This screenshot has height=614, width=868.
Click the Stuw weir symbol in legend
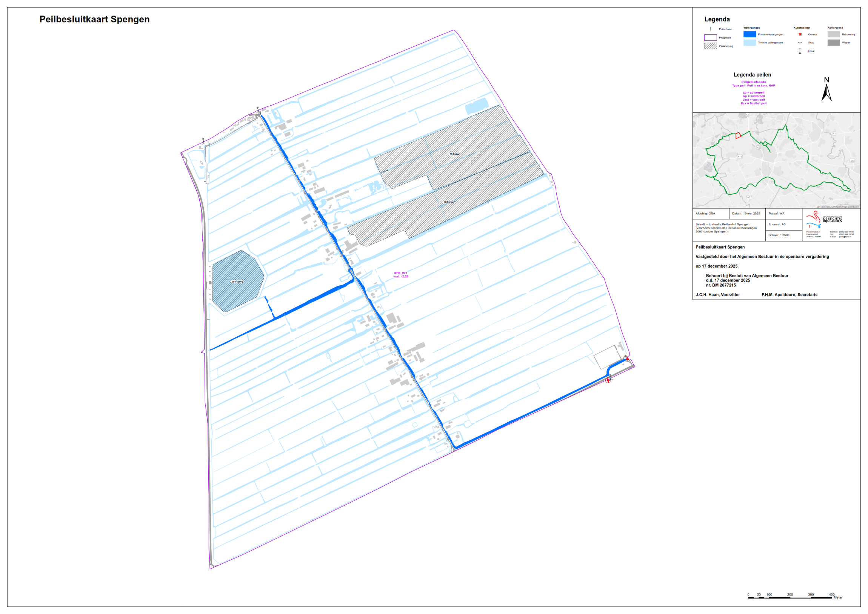click(x=800, y=43)
